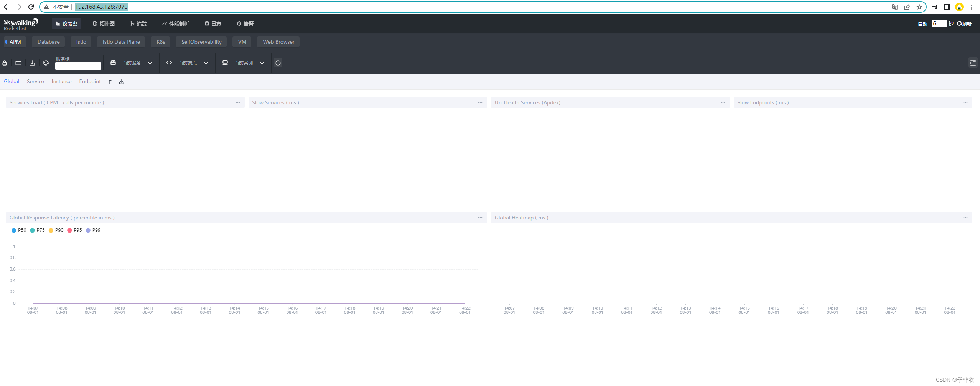Open the 告警 alarm menu
This screenshot has width=980, height=386.
click(245, 24)
